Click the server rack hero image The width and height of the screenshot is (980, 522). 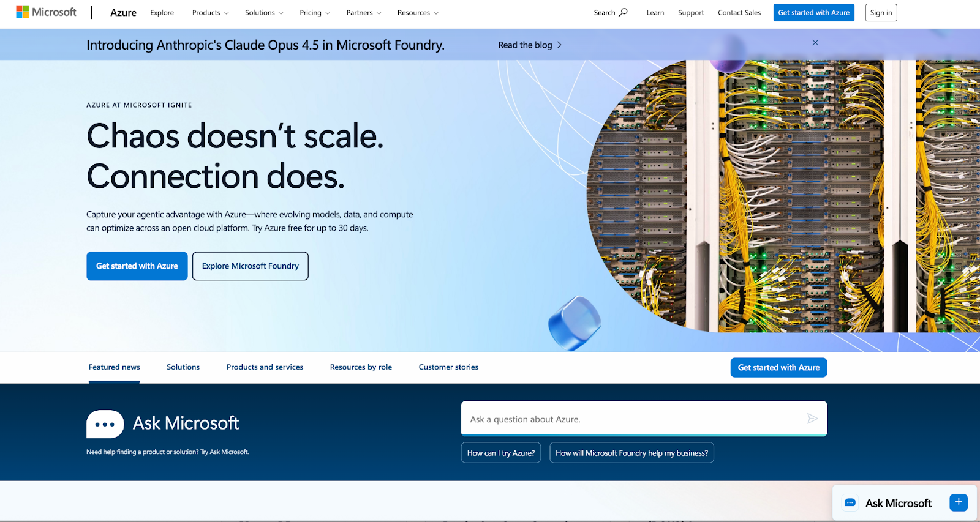784,196
